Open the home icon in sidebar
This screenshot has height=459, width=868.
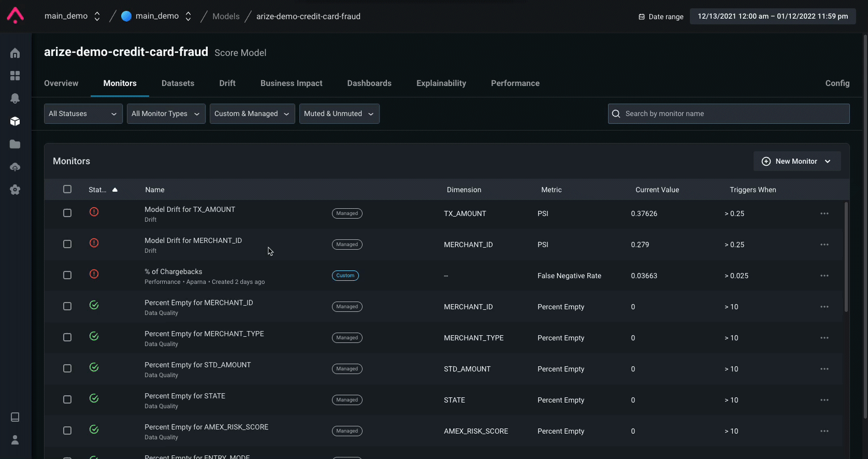15,53
